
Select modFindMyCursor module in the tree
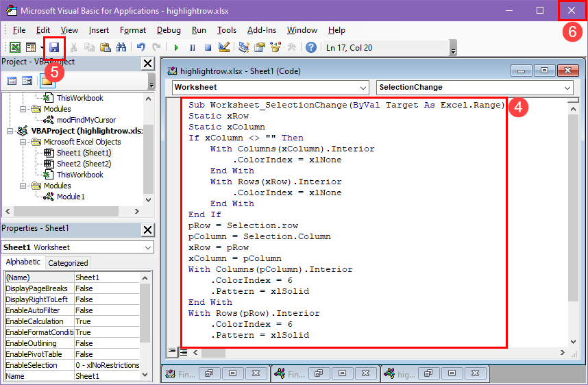(x=86, y=120)
